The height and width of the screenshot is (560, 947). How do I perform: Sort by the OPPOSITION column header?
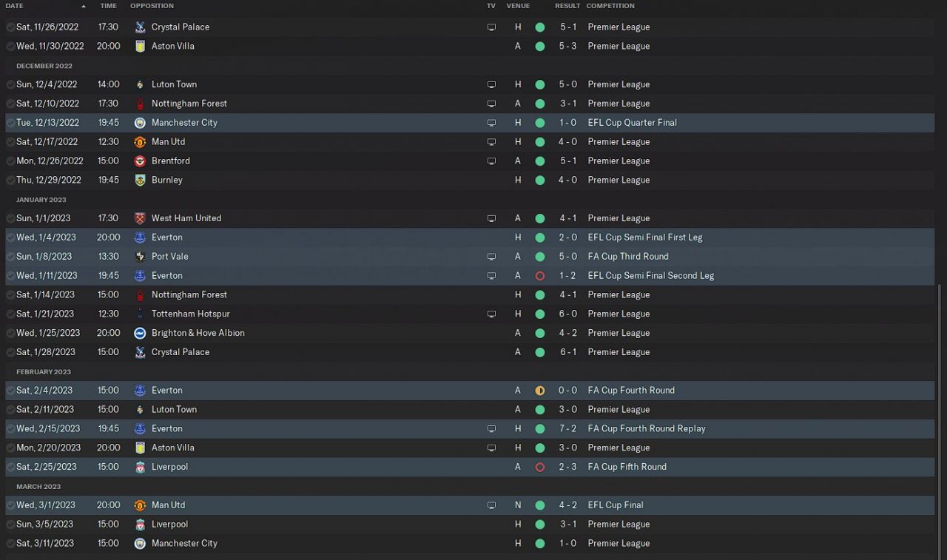tap(152, 6)
